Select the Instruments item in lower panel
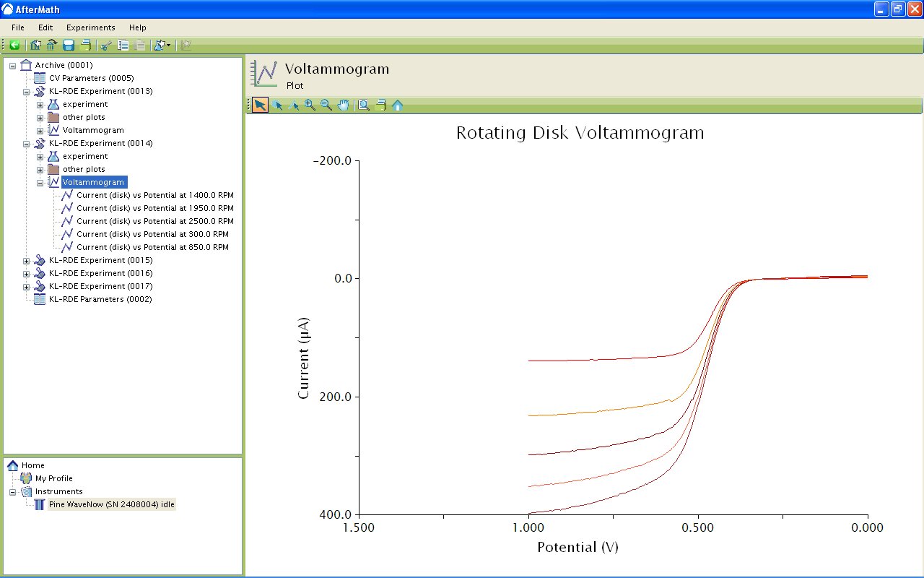Image resolution: width=924 pixels, height=578 pixels. tap(58, 491)
